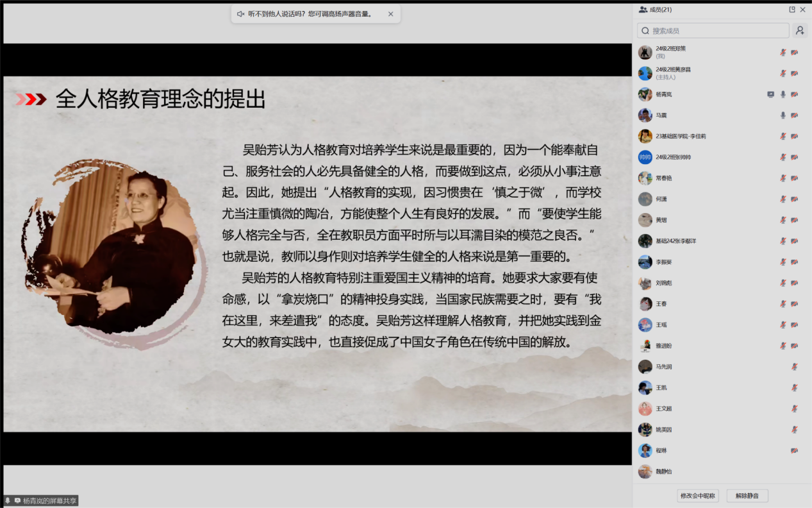Click the 修改会中昵称 button
The width and height of the screenshot is (812, 508).
pyautogui.click(x=698, y=496)
